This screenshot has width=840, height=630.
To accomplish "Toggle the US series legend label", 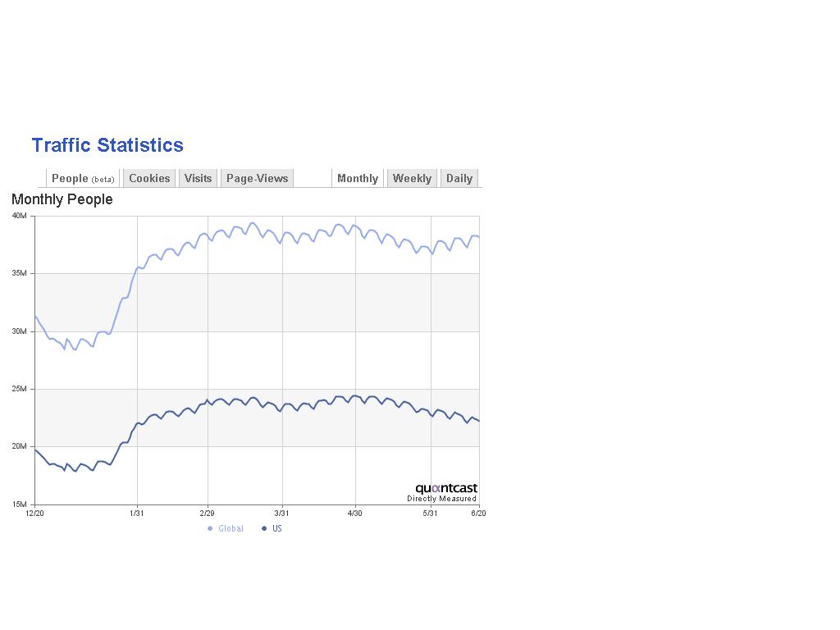I will (277, 529).
